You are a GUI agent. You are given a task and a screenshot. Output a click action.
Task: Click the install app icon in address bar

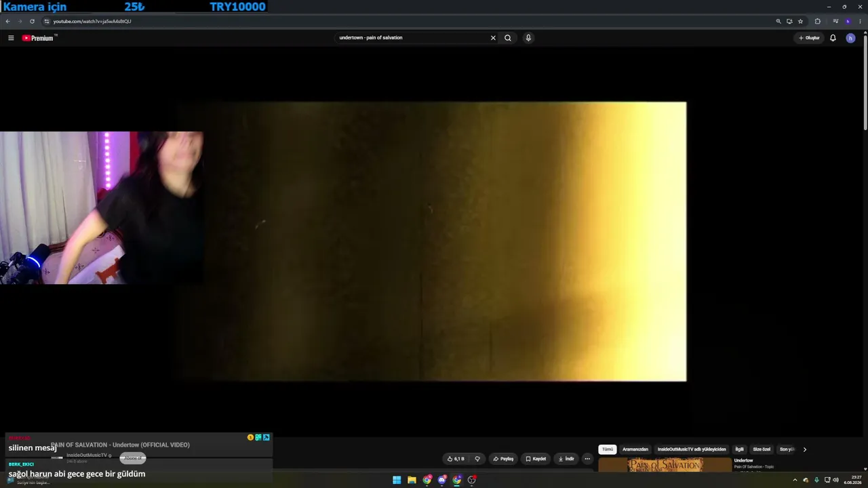789,21
